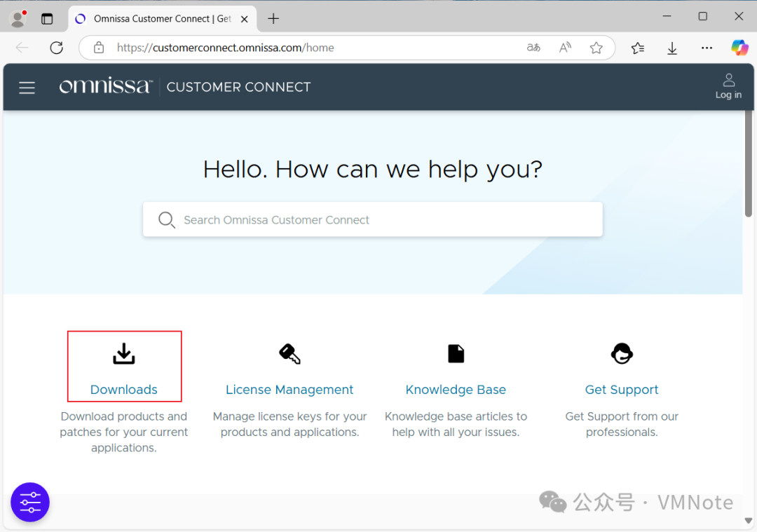Open the Downloads link
The height and width of the screenshot is (532, 757).
tap(124, 390)
